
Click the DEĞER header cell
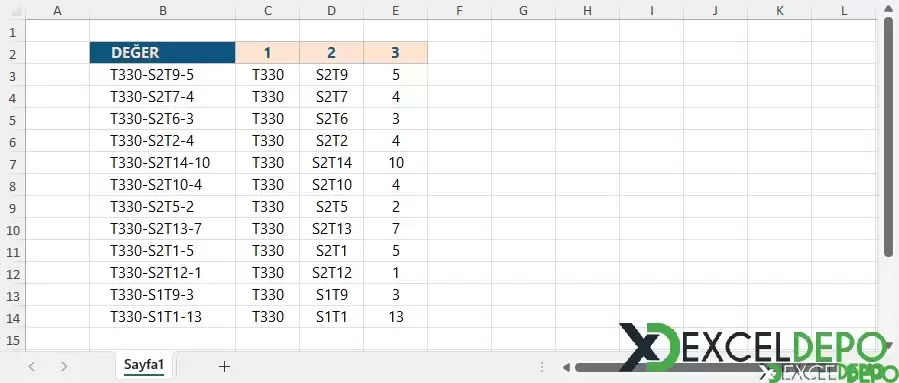point(163,53)
